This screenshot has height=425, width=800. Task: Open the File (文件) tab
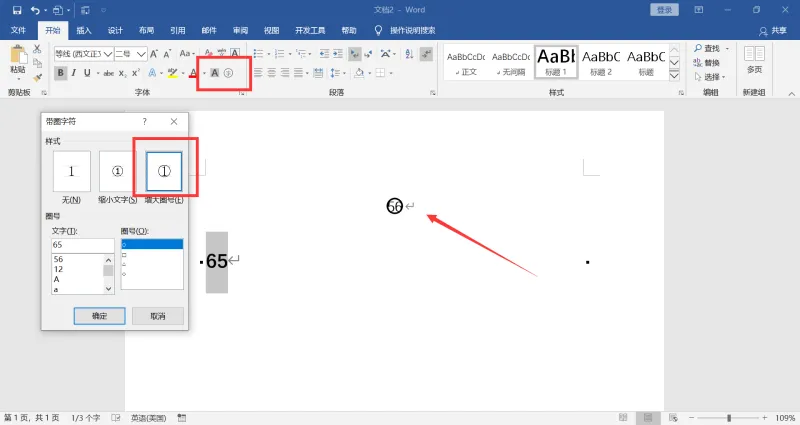click(18, 31)
